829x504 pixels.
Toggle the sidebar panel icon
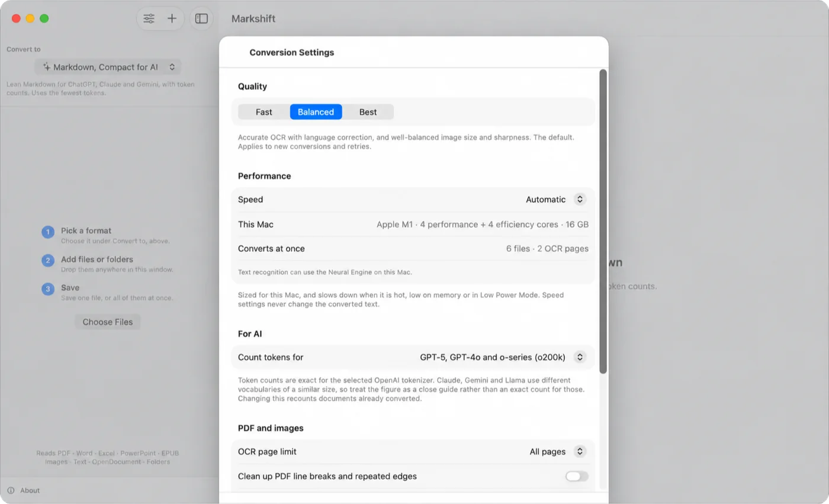coord(201,18)
